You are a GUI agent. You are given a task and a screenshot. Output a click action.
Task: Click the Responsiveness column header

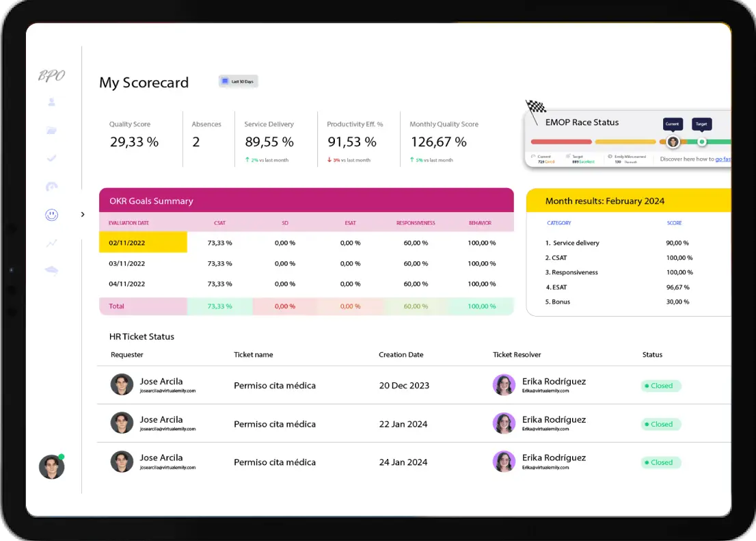[416, 223]
